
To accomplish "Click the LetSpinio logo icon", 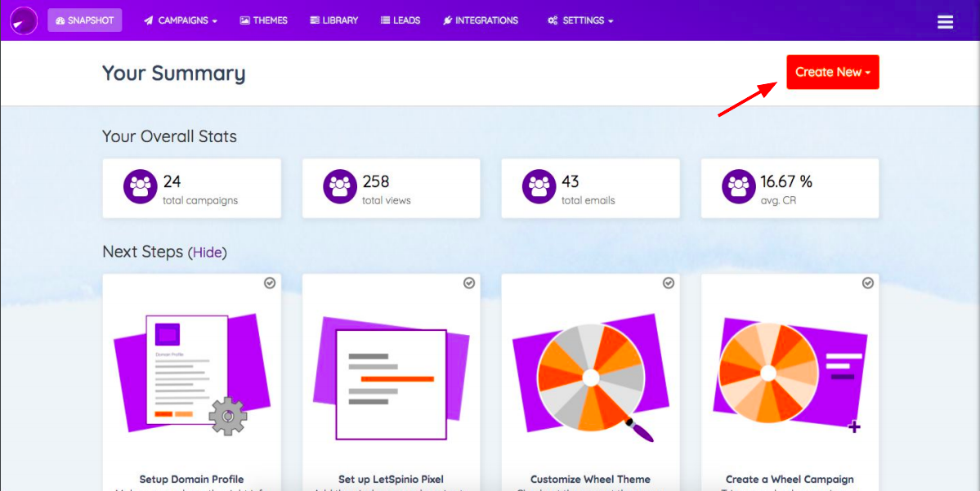I will (x=24, y=20).
